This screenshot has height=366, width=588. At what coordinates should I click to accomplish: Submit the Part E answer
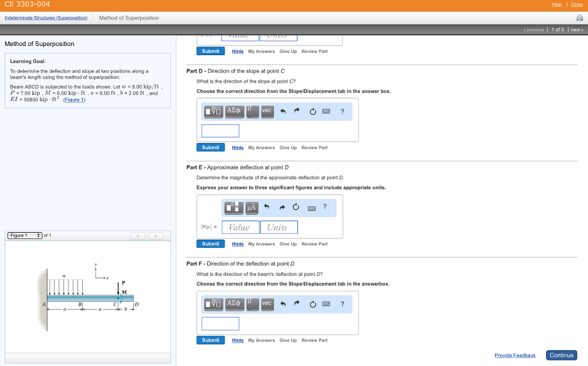pyautogui.click(x=211, y=244)
